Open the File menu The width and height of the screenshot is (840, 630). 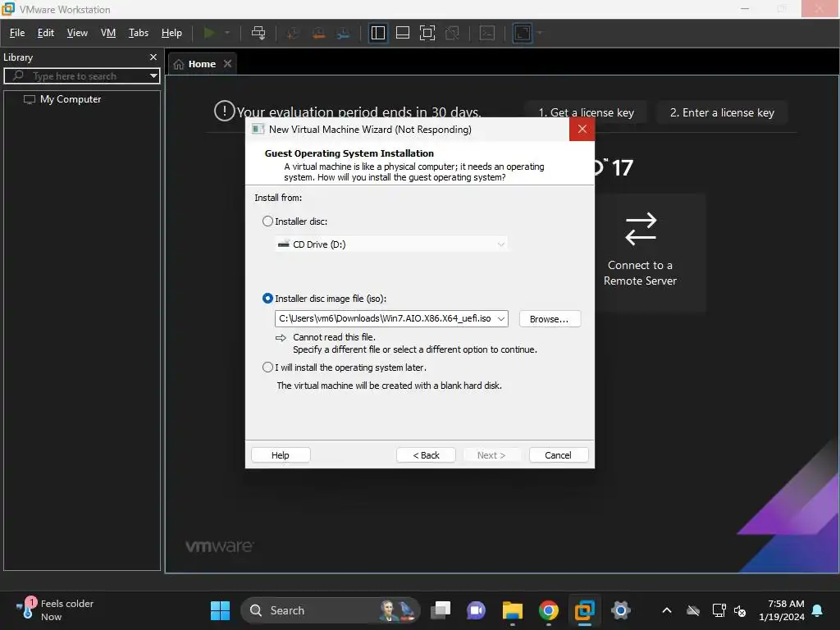pos(17,33)
